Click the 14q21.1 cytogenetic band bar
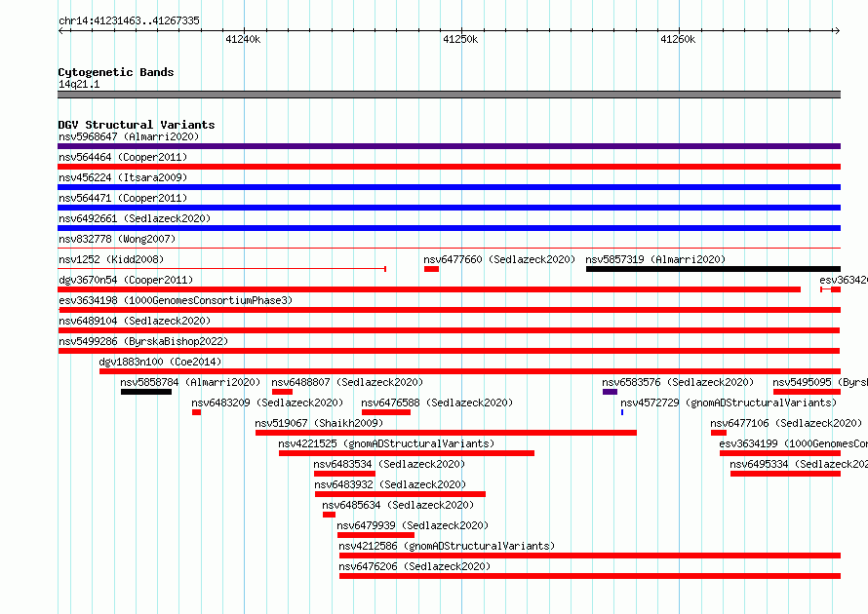 tap(449, 95)
